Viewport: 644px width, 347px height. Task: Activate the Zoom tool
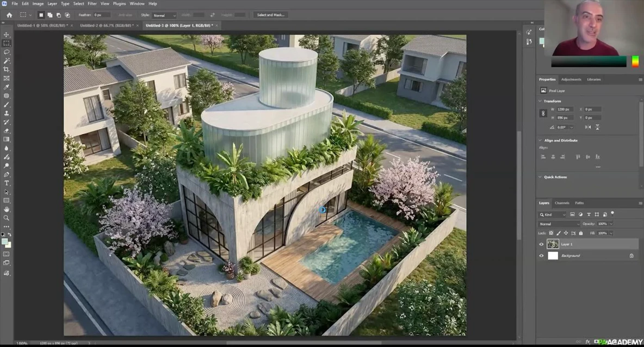(7, 218)
